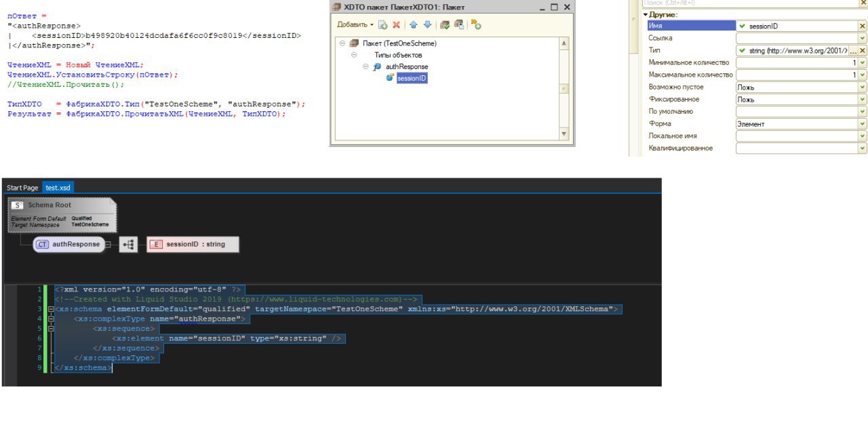Close the XDTO пакет window
Screen dimensions: 868x425
point(568,7)
